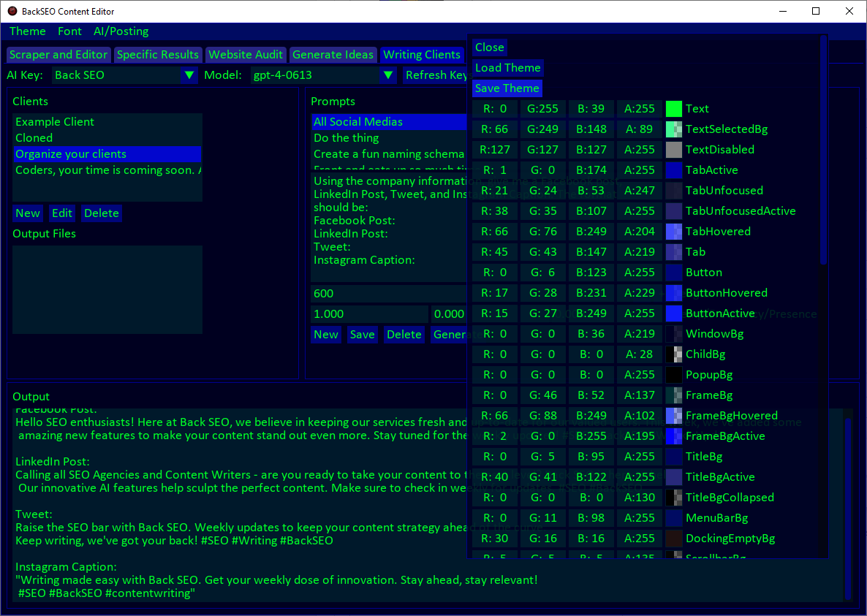Click the TabUnfocused R: 21 field
The height and width of the screenshot is (616, 867).
tap(495, 191)
